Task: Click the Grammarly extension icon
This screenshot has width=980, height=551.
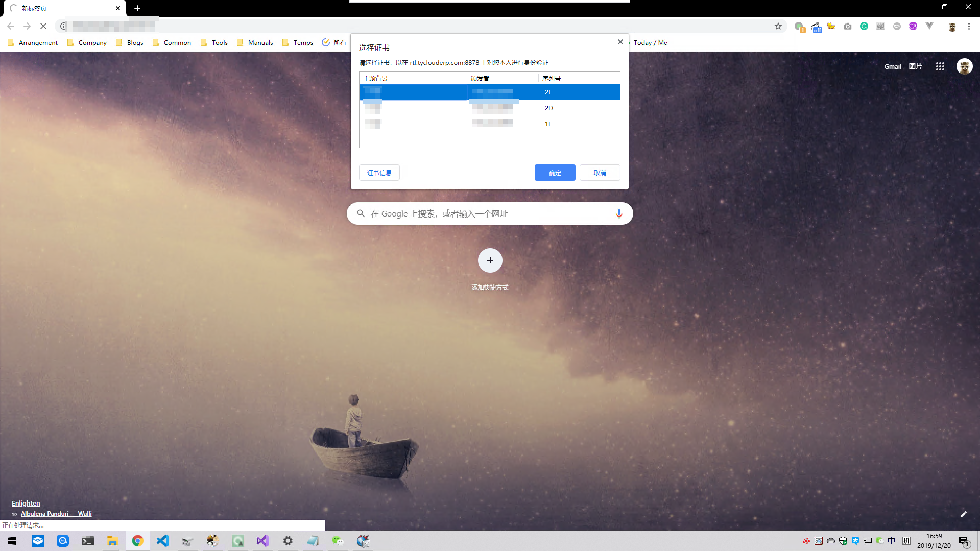Action: (x=864, y=26)
